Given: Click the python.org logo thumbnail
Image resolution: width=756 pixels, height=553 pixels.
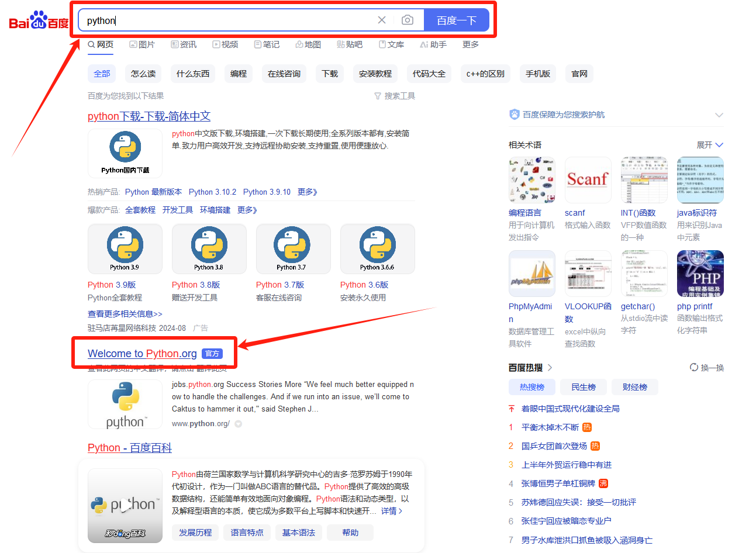Looking at the screenshot, I should pos(125,405).
